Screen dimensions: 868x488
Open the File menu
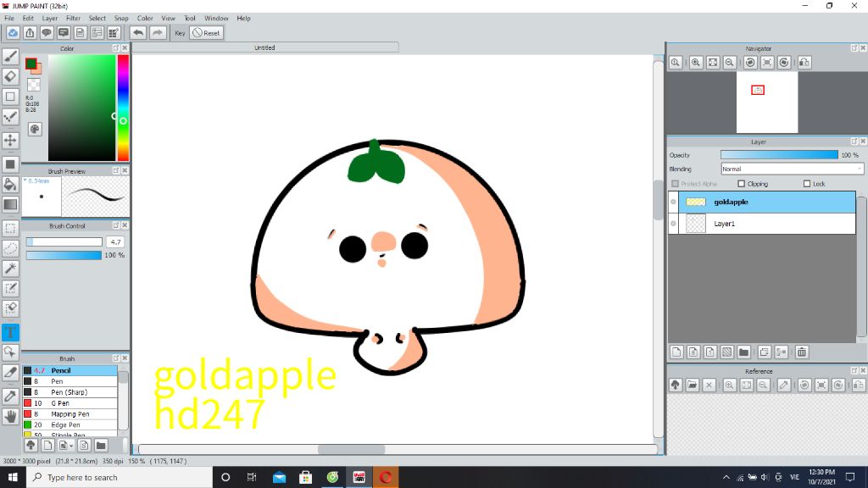pos(9,19)
